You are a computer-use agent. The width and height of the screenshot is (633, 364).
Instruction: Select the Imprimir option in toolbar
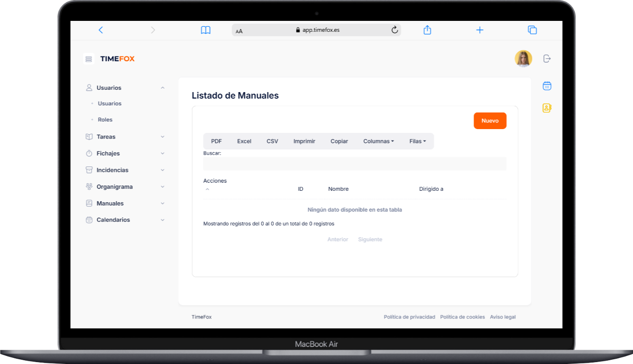[304, 141]
